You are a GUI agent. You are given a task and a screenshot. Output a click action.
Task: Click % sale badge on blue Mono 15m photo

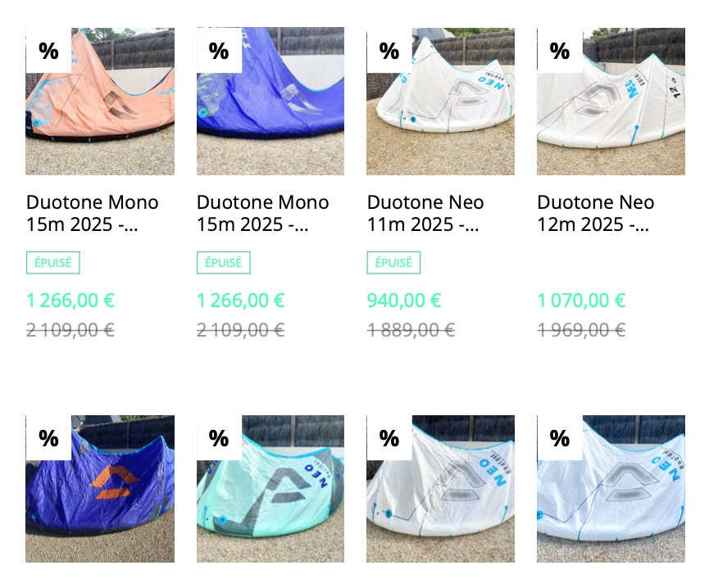[219, 50]
